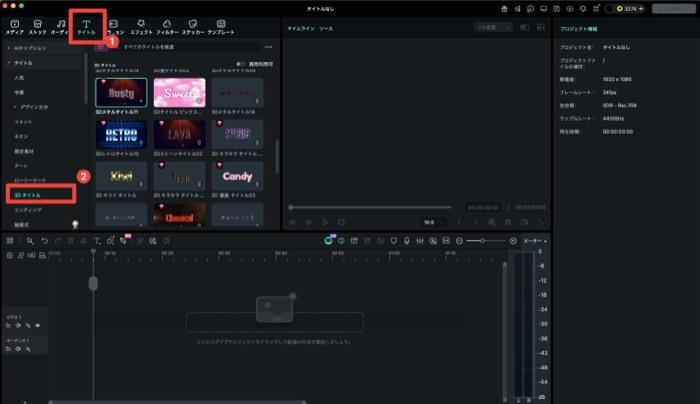
Task: Toggle visibility eye on video track 1
Action: [38, 325]
